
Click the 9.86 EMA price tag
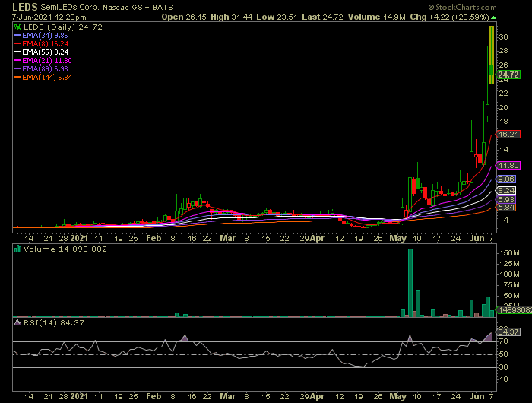click(x=506, y=179)
